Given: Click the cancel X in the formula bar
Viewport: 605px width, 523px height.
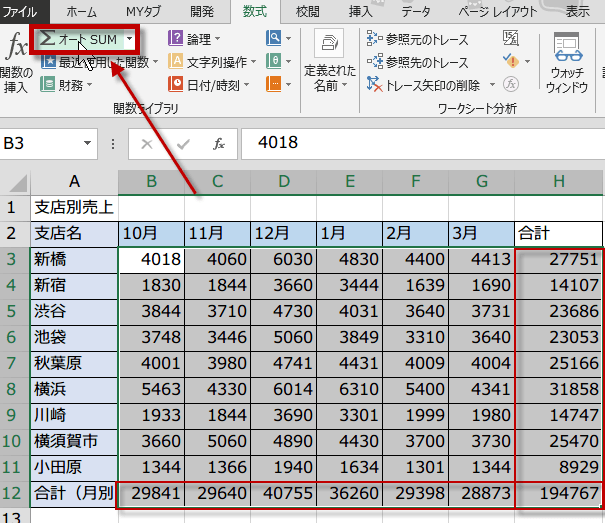Looking at the screenshot, I should click(x=147, y=143).
